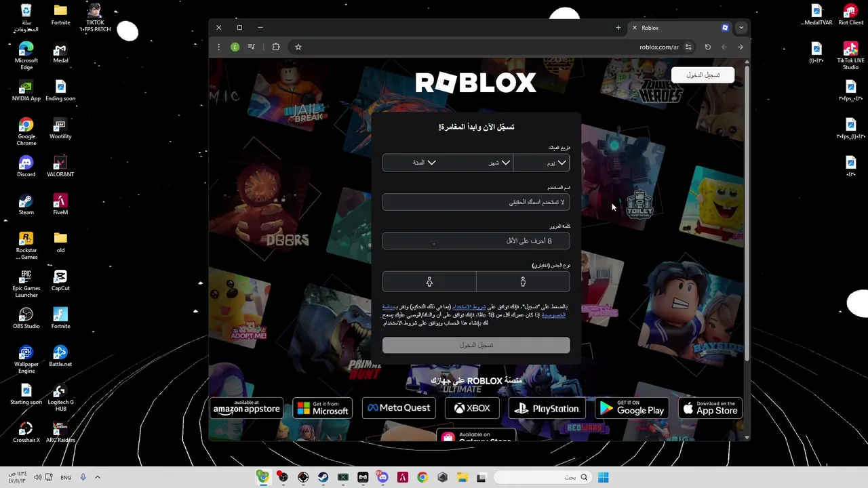The width and height of the screenshot is (868, 488).
Task: Open Rockstar Games desktop shortcut
Action: click(26, 246)
